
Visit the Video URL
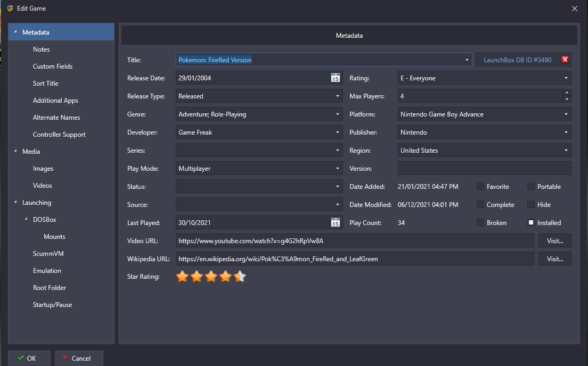(554, 241)
